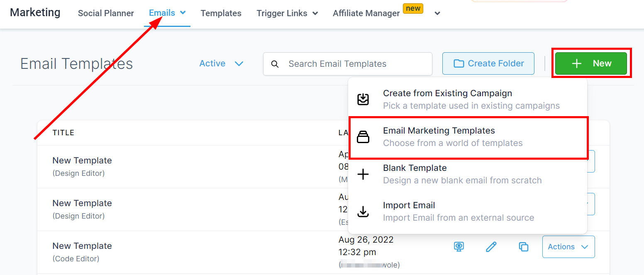Click the preview eye icon in third row
This screenshot has height=275, width=644.
click(459, 247)
